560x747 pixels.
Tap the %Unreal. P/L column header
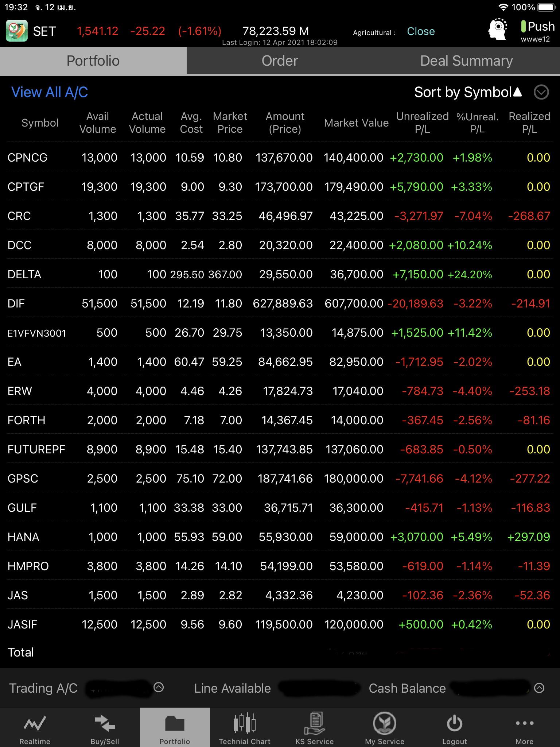click(477, 123)
